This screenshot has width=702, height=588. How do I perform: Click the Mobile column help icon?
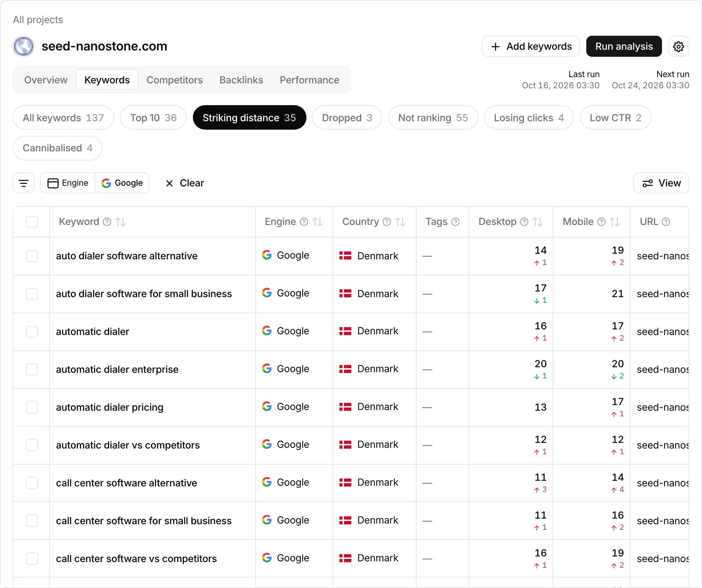click(x=601, y=222)
